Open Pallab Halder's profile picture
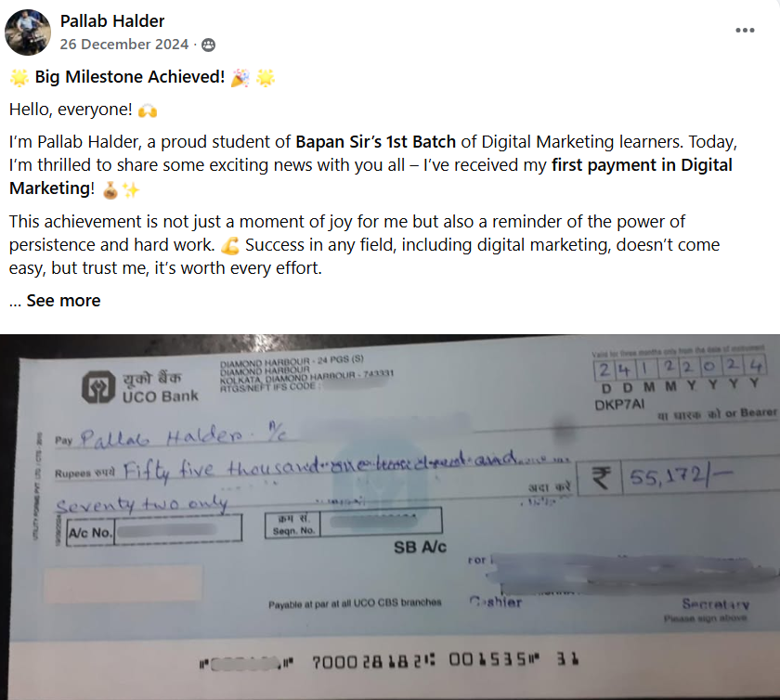This screenshot has width=780, height=700. coord(28,32)
